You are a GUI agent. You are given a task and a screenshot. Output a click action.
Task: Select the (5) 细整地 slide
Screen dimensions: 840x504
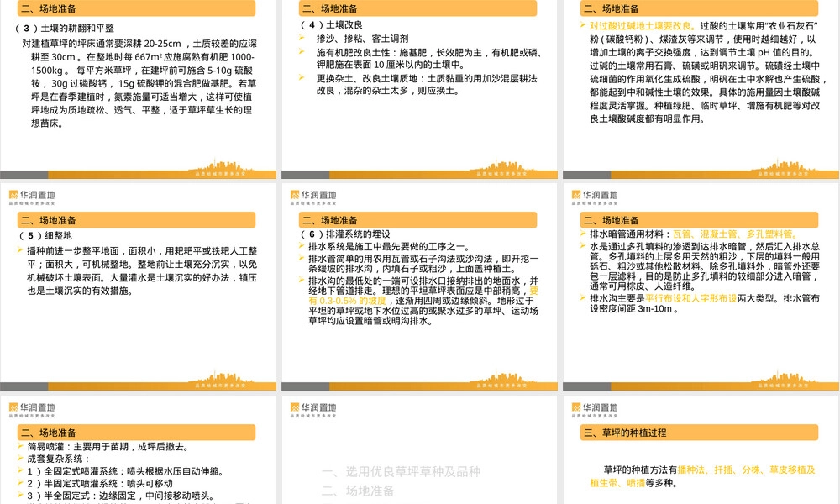click(139, 286)
